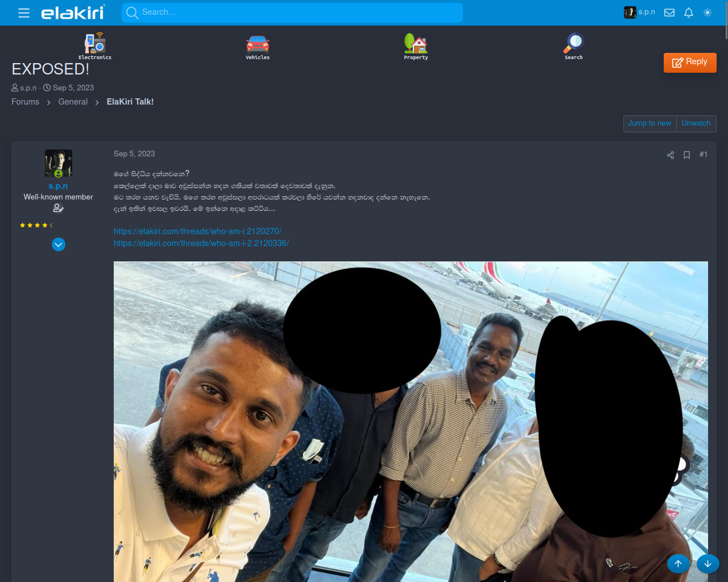Open the Search category icon
The height and width of the screenshot is (582, 728).
[x=573, y=46]
